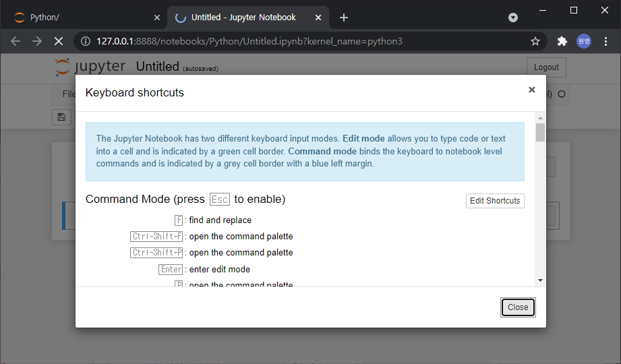Minimize the browser window
Image resolution: width=621 pixels, height=364 pixels.
[543, 10]
